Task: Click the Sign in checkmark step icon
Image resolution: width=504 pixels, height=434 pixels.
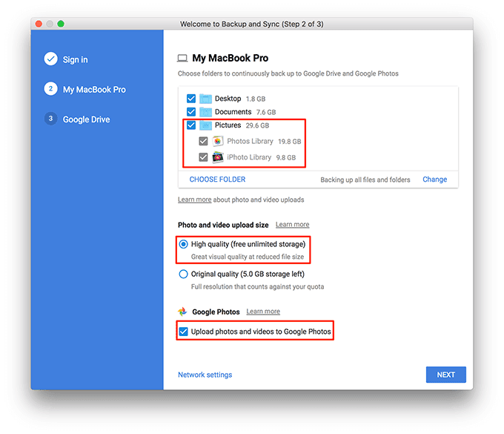Action: (50, 59)
